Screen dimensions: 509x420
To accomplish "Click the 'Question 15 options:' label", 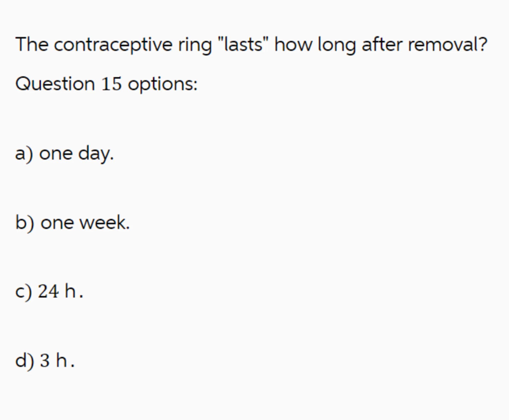I will (x=106, y=84).
